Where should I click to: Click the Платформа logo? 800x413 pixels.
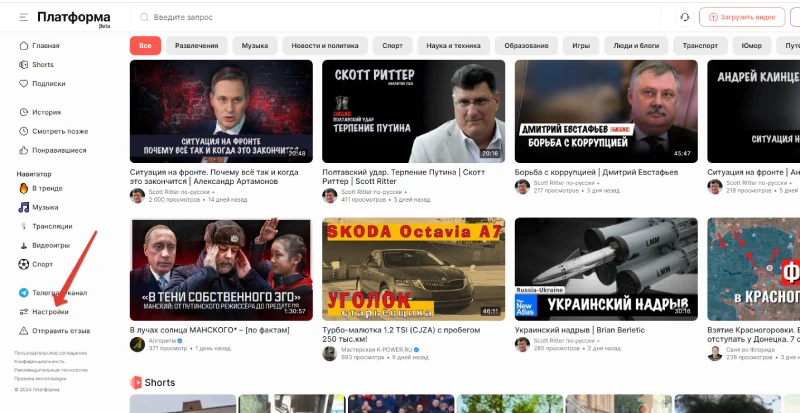(x=73, y=18)
